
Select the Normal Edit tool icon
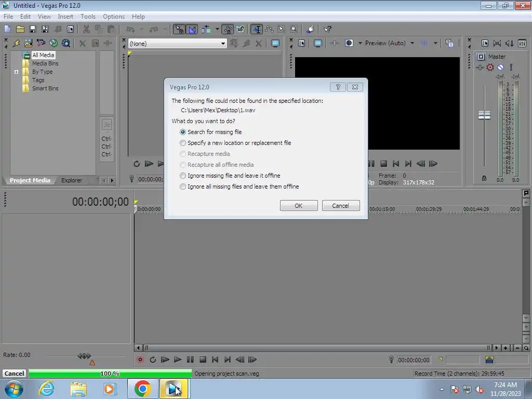click(257, 30)
